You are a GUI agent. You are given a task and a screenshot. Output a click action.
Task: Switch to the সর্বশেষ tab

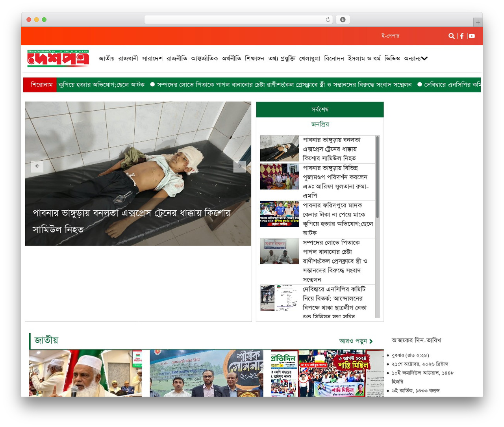(x=320, y=110)
